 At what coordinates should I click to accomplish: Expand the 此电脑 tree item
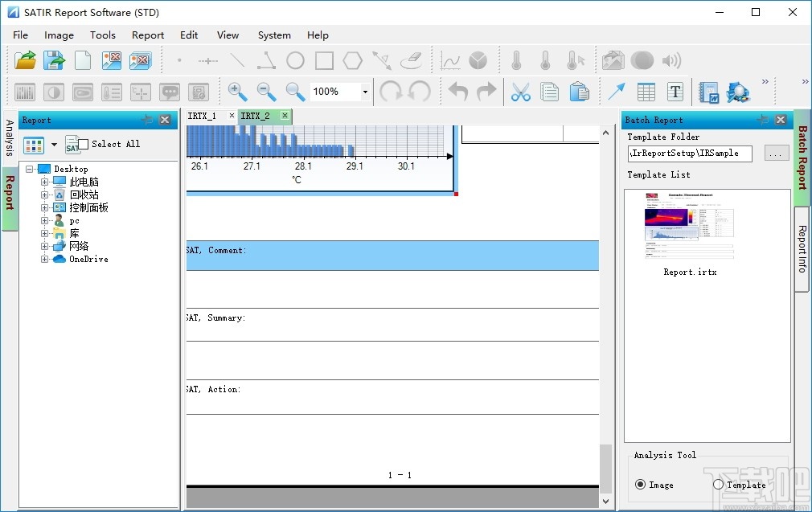click(x=45, y=182)
